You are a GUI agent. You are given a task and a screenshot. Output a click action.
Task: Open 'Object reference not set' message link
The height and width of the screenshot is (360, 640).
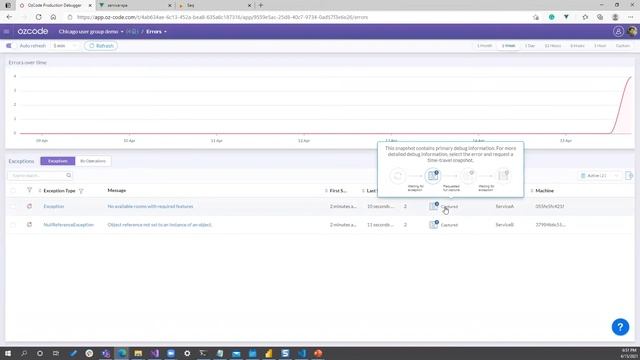click(160, 225)
